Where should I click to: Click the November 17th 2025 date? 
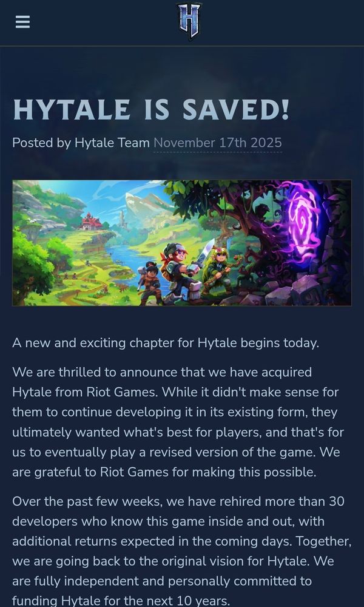pyautogui.click(x=218, y=143)
